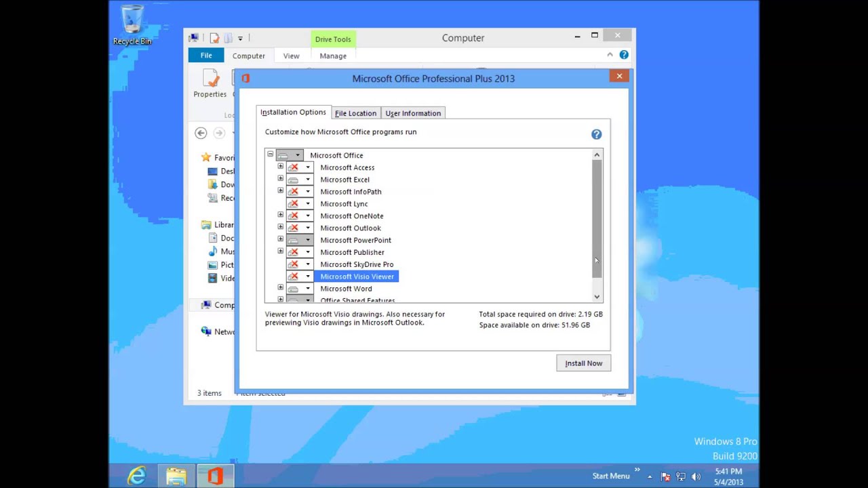Open File menu in Computer window
This screenshot has height=488, width=868.
206,56
